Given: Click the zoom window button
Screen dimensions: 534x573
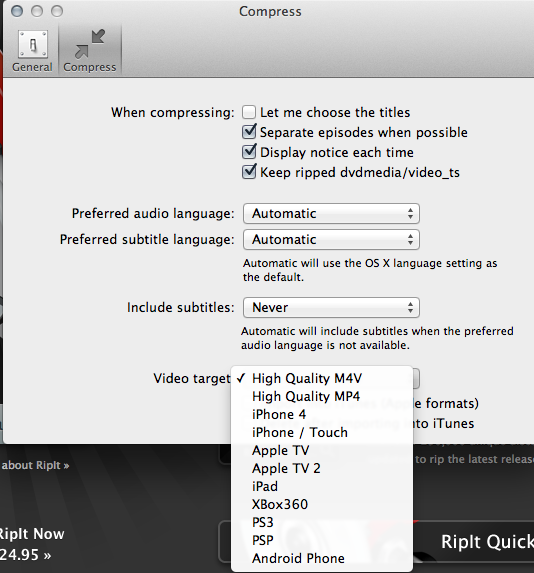Looking at the screenshot, I should tap(57, 11).
